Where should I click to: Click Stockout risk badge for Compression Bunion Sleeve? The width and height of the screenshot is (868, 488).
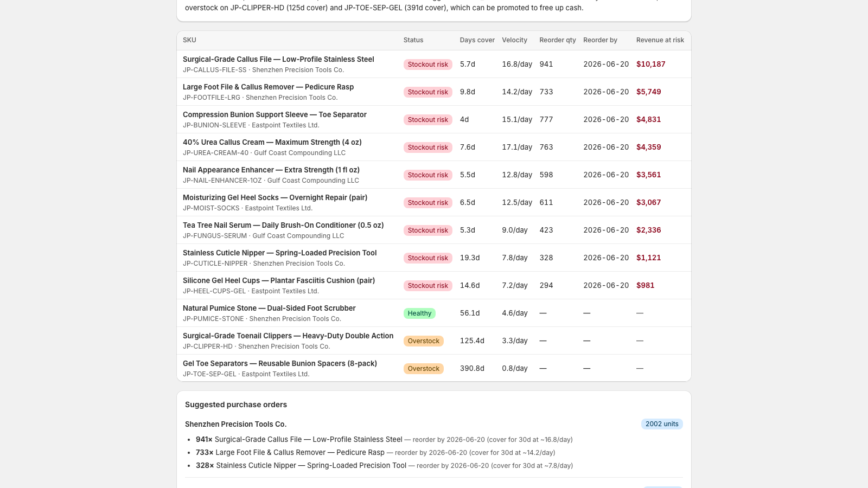[x=428, y=120]
